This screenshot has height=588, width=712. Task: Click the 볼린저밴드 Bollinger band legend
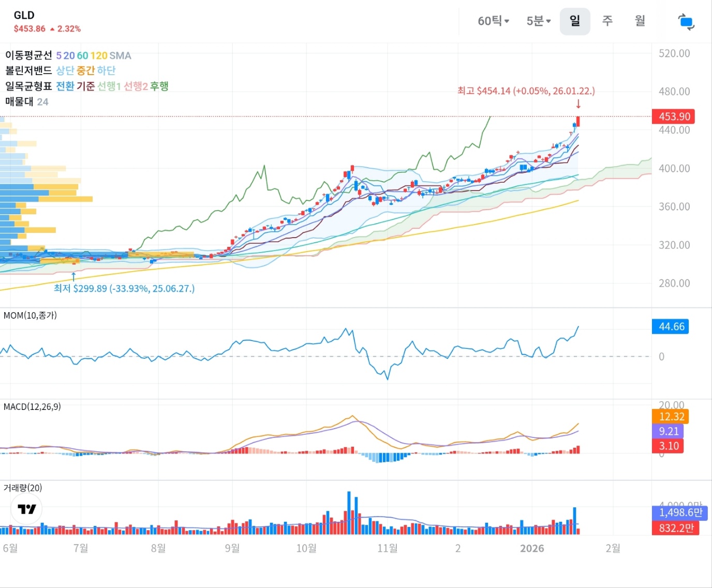tap(28, 70)
